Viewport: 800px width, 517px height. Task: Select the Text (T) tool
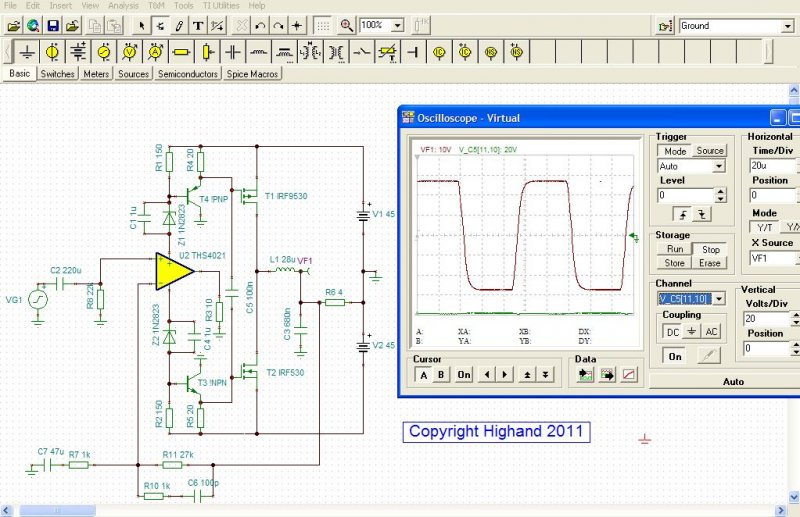pyautogui.click(x=198, y=26)
